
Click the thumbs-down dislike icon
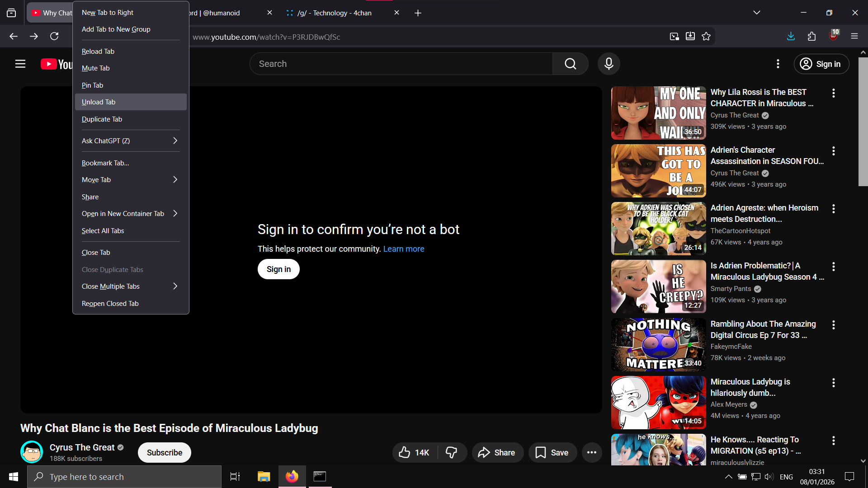[451, 452]
